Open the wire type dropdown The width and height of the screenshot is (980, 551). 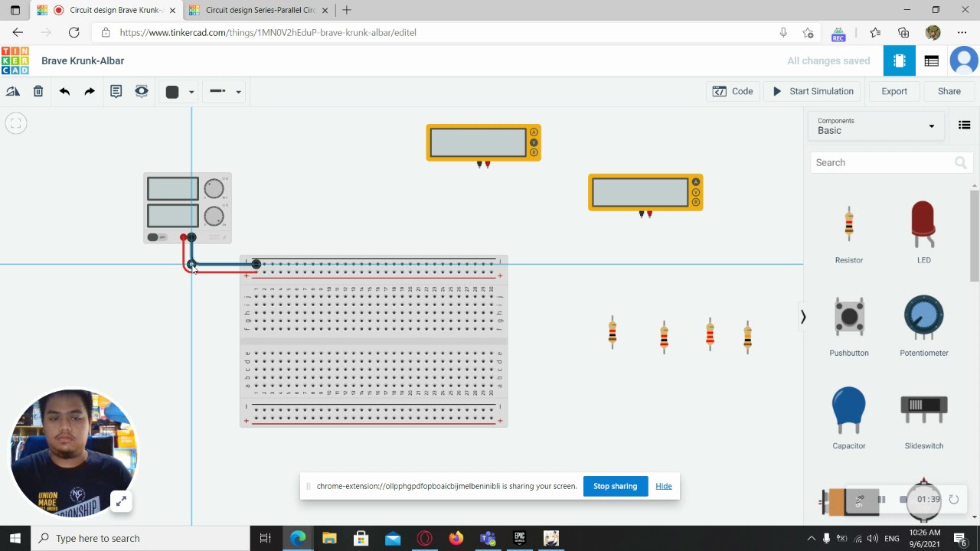[x=225, y=92]
